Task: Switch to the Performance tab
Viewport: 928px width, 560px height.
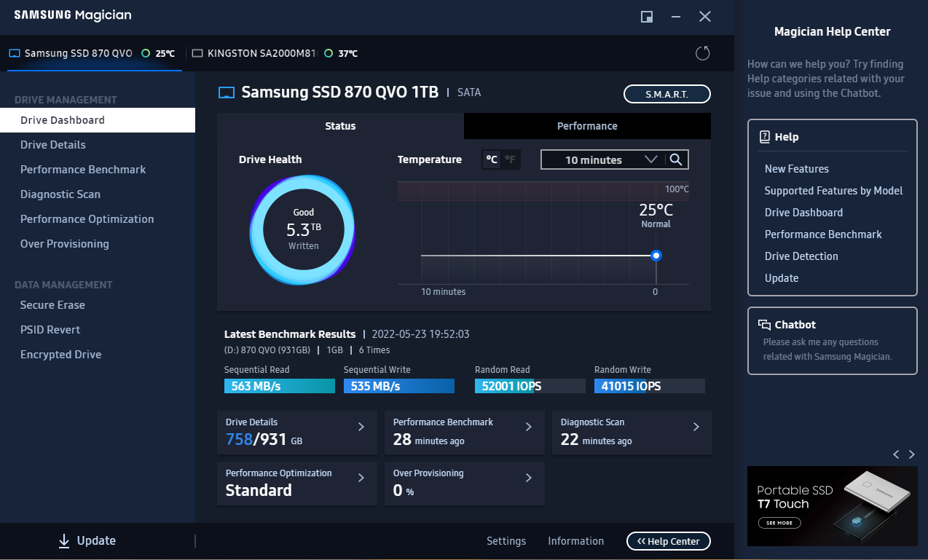Action: tap(587, 126)
